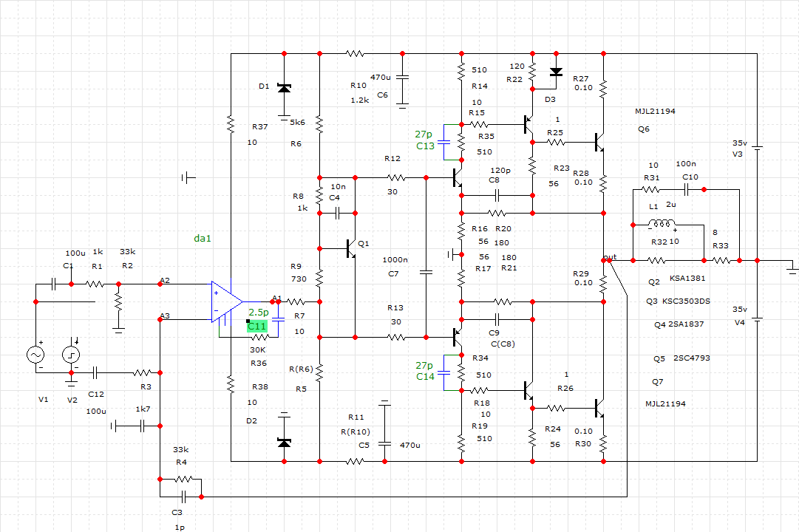Click the KSA1381 model label
Viewport: 799px width, 532px height.
point(687,279)
